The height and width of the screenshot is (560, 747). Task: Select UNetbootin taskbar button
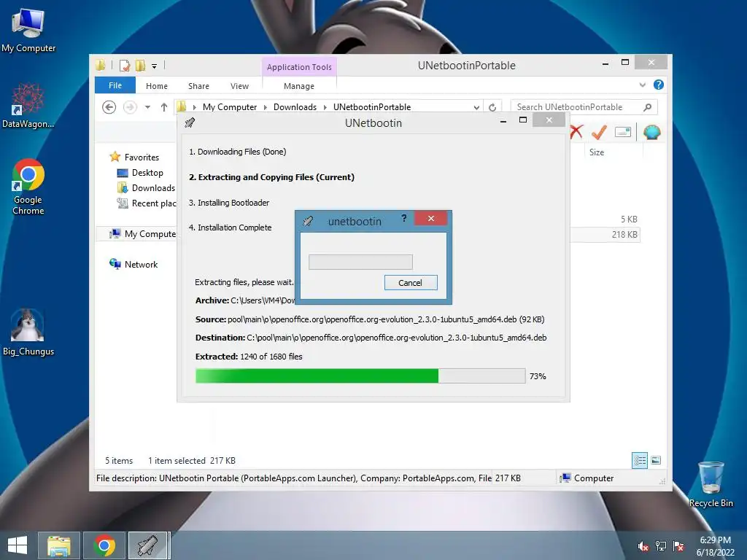coord(148,545)
